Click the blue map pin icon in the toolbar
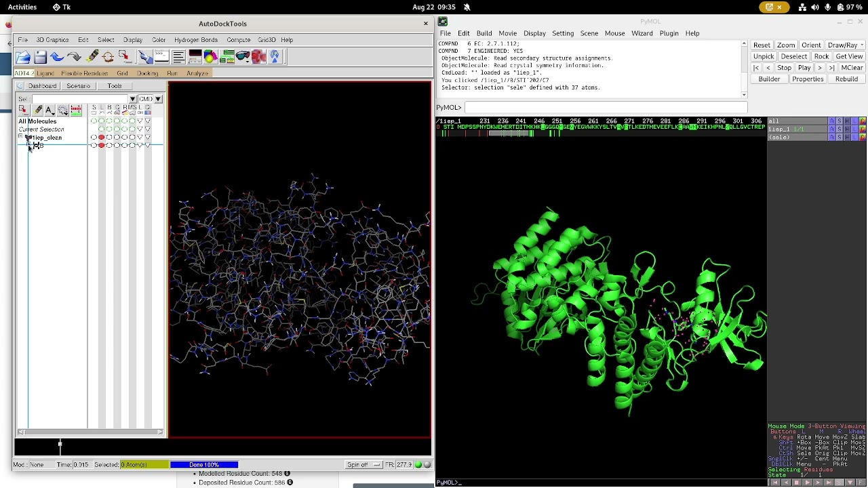The height and width of the screenshot is (488, 868). pos(274,57)
